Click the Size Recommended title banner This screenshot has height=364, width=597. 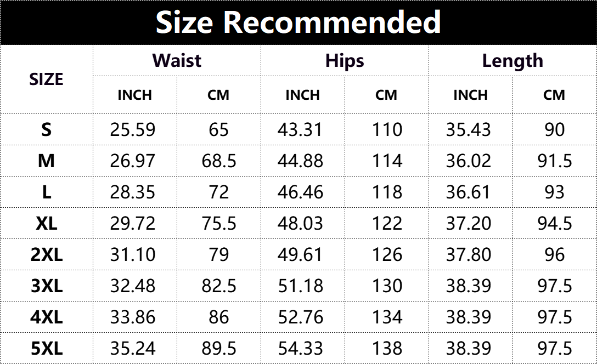click(298, 22)
